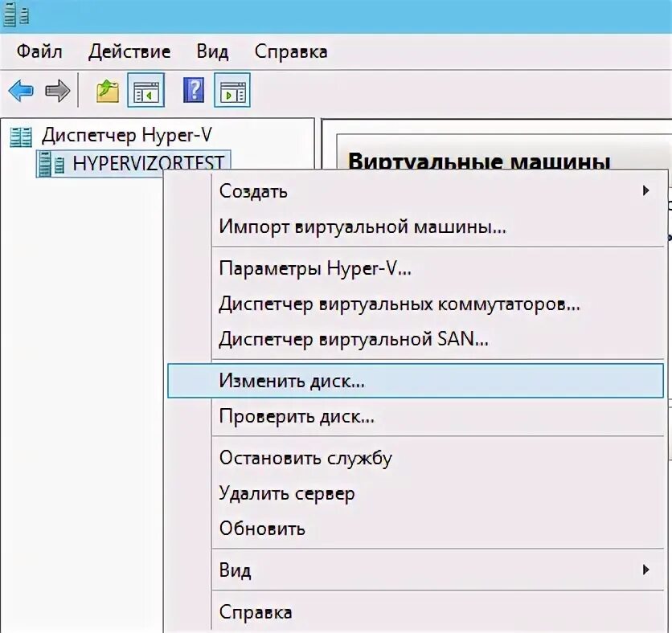Choose Изменить диск
This screenshot has height=633, width=672.
pyautogui.click(x=416, y=381)
